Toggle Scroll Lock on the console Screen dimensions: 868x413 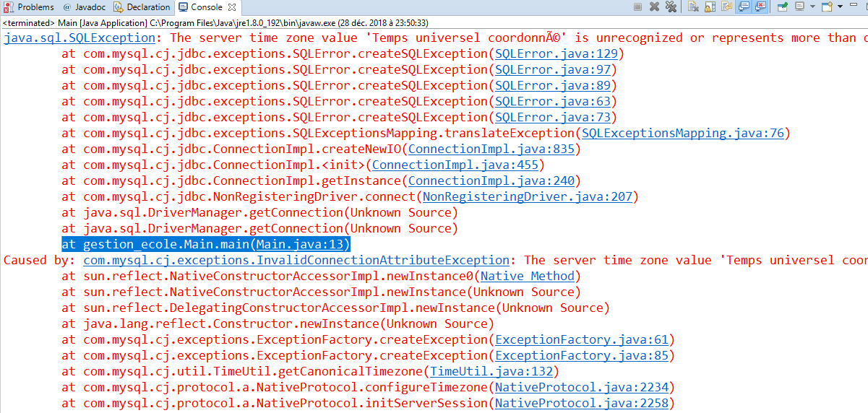click(x=710, y=6)
